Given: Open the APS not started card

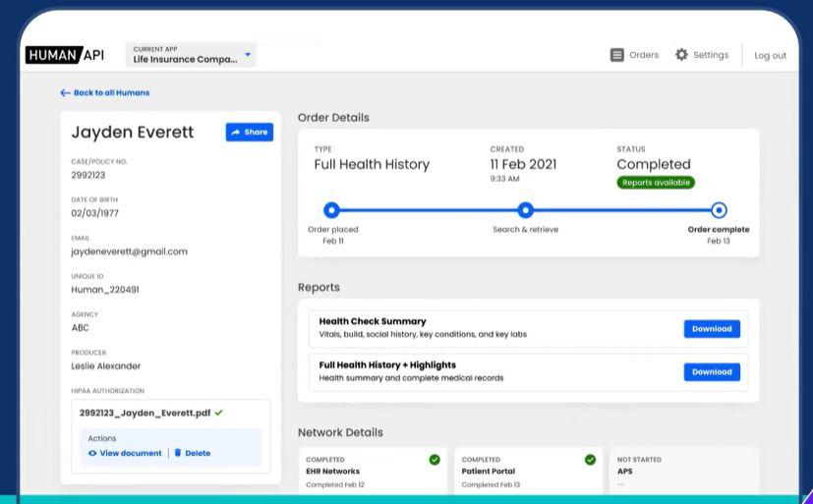Looking at the screenshot, I should coord(684,471).
